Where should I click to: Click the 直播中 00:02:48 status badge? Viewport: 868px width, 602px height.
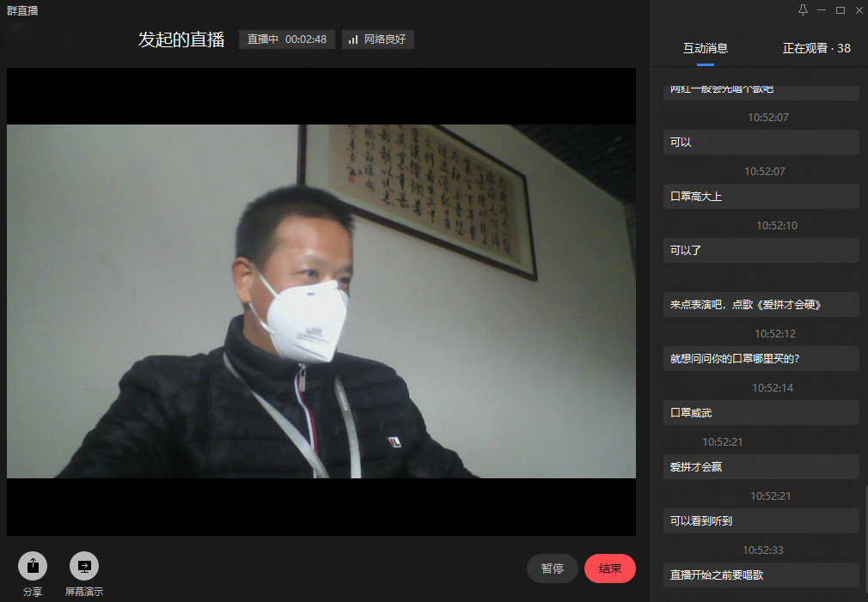point(287,40)
